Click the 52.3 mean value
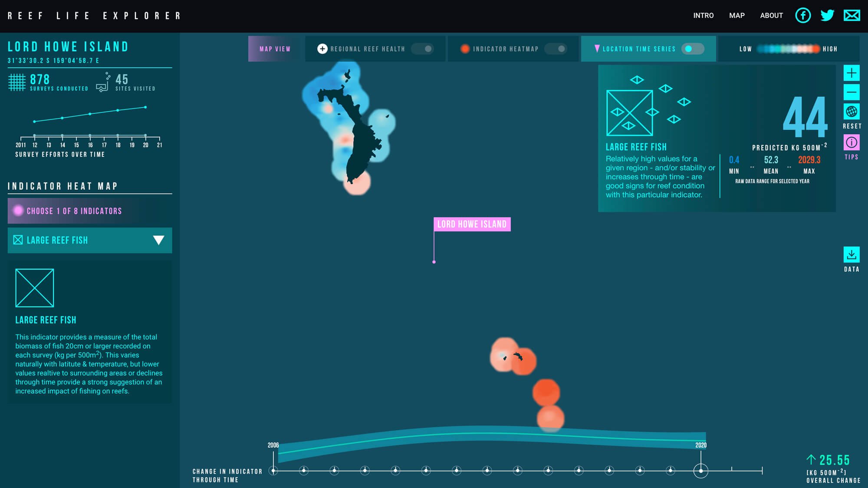This screenshot has height=488, width=868. [x=771, y=160]
